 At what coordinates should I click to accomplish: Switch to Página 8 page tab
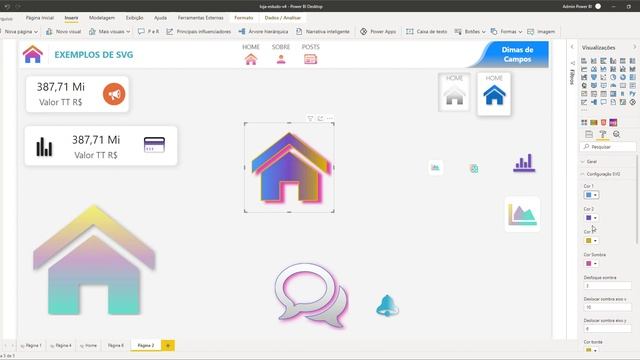click(116, 345)
